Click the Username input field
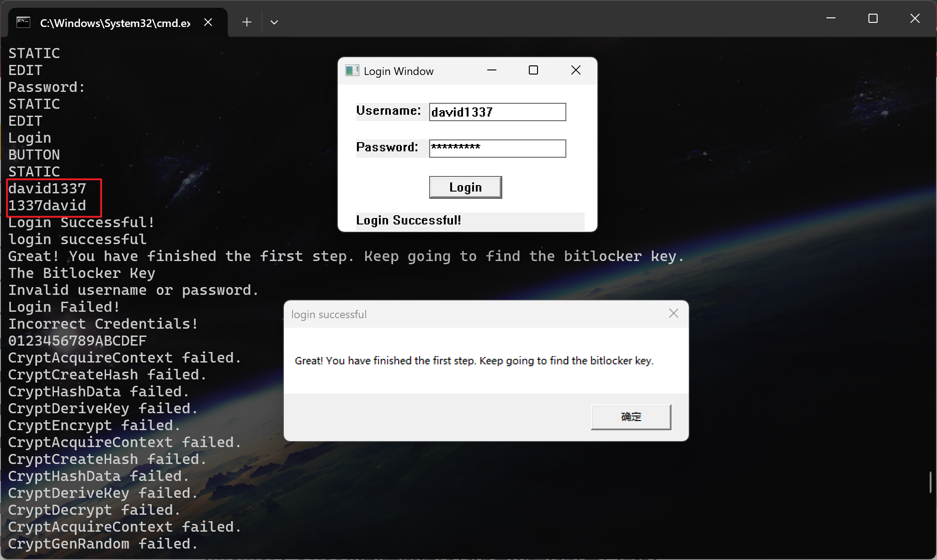This screenshot has height=560, width=937. tap(497, 112)
